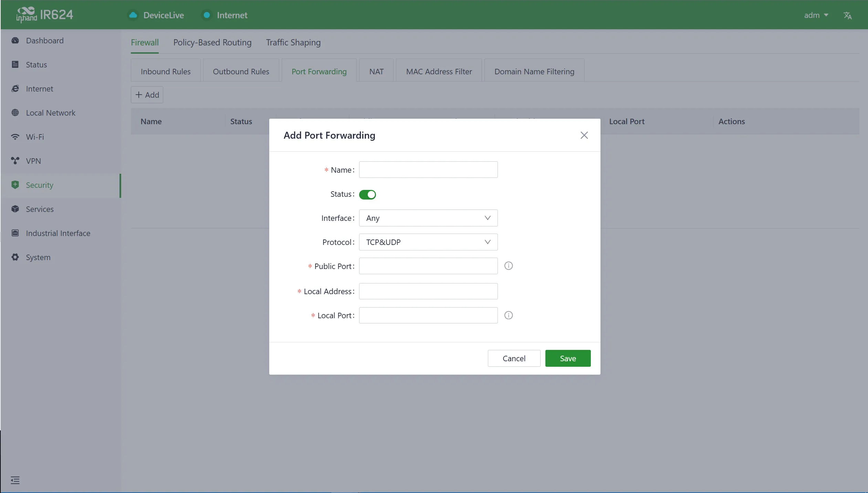The width and height of the screenshot is (868, 493).
Task: Toggle the Status switch off
Action: [x=367, y=195]
